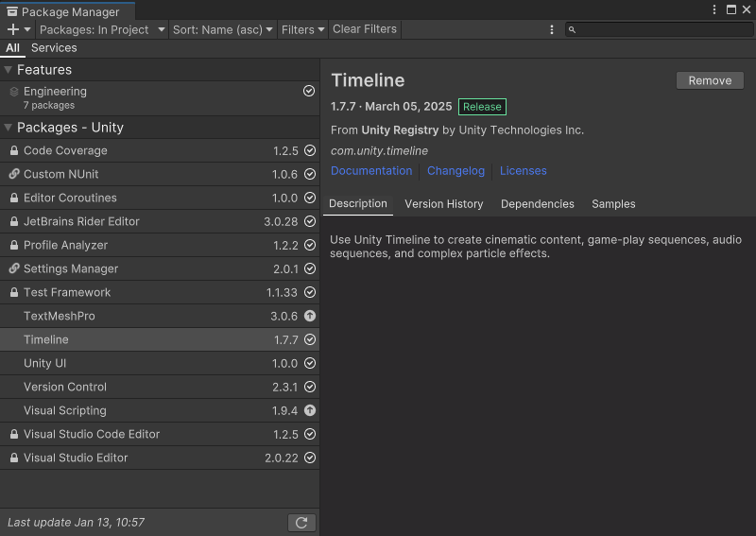This screenshot has width=756, height=536.
Task: Click the update arrow icon beside Visual Scripting
Action: [x=309, y=410]
